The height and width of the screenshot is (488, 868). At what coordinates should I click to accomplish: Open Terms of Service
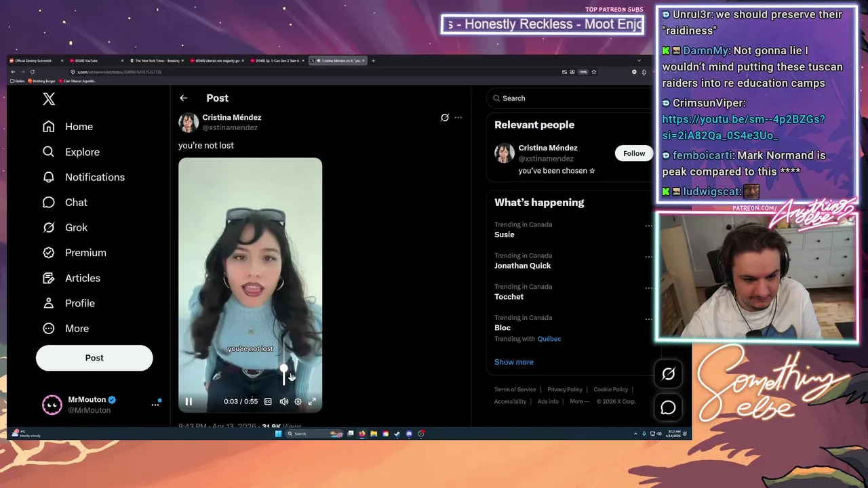point(515,390)
